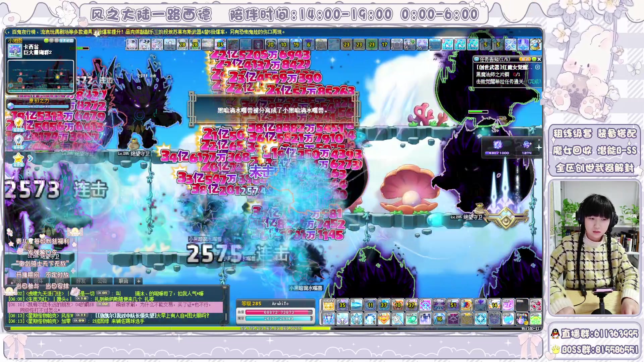Use the End-key teapot item
The height and width of the screenshot is (362, 644).
(522, 319)
